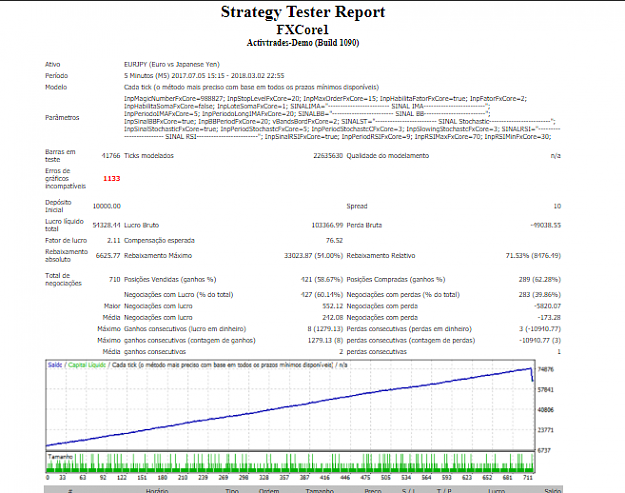Select the Spread value "10"
The width and height of the screenshot is (625, 493).
pyautogui.click(x=557, y=206)
